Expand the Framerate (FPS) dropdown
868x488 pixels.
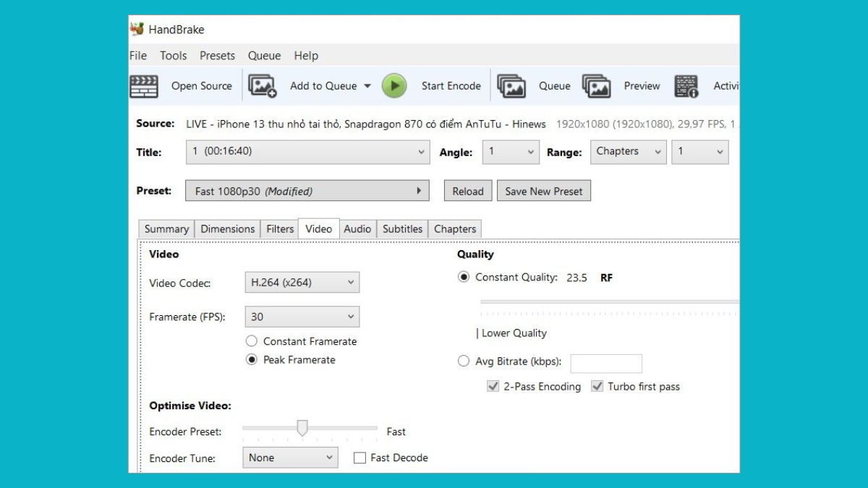click(302, 317)
